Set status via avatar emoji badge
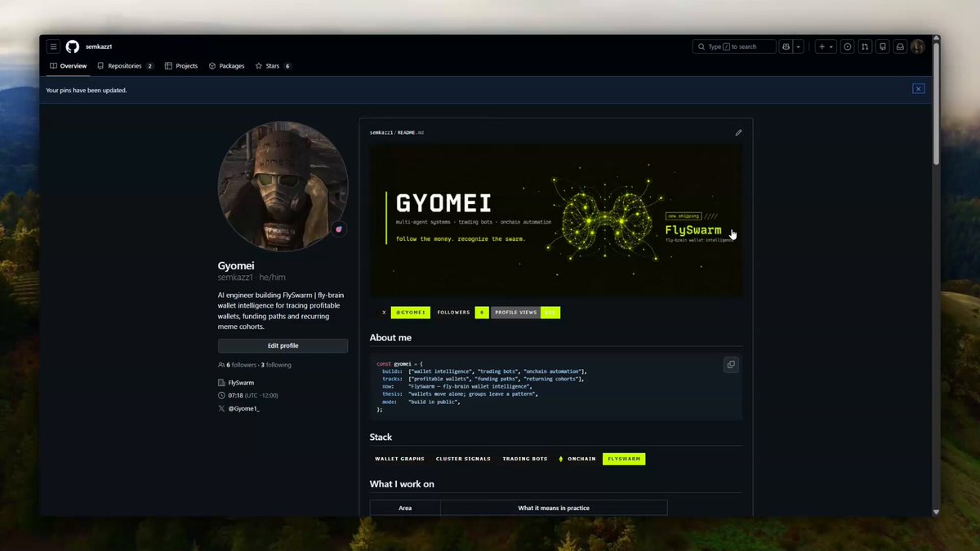 pos(339,229)
